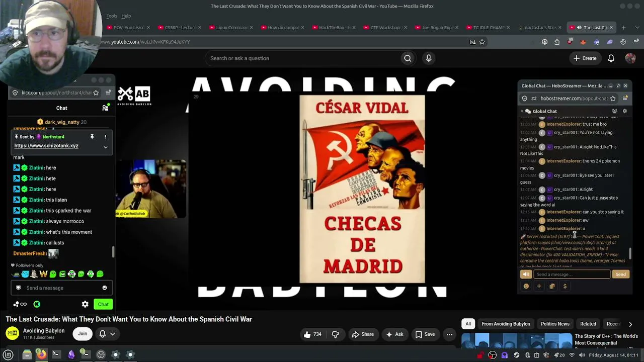Open HoboStreamer emoji picker

[526, 286]
